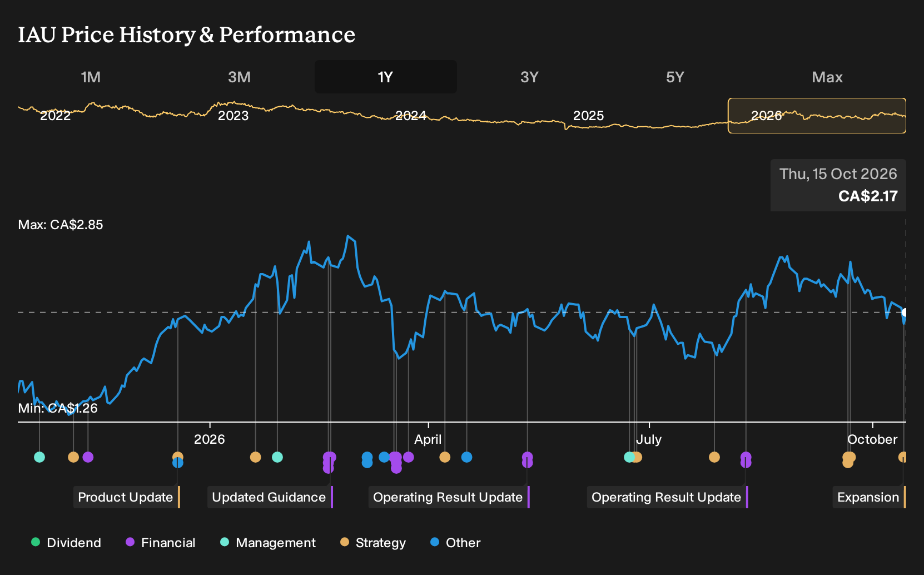This screenshot has height=575, width=924.
Task: Select the blue Other marker just after April
Action: [x=467, y=457]
